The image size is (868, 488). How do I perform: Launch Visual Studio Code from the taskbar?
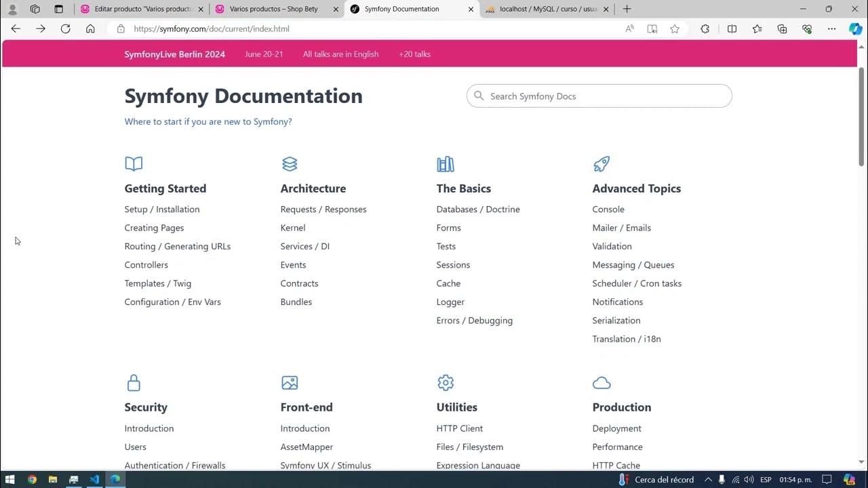[94, 479]
